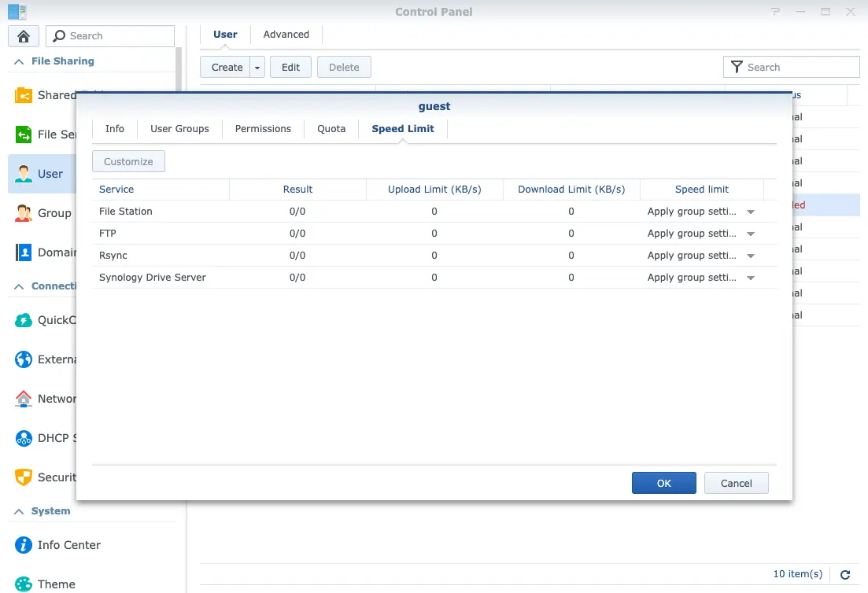Click the refresh icon beside 10 item(s)

pyautogui.click(x=844, y=575)
